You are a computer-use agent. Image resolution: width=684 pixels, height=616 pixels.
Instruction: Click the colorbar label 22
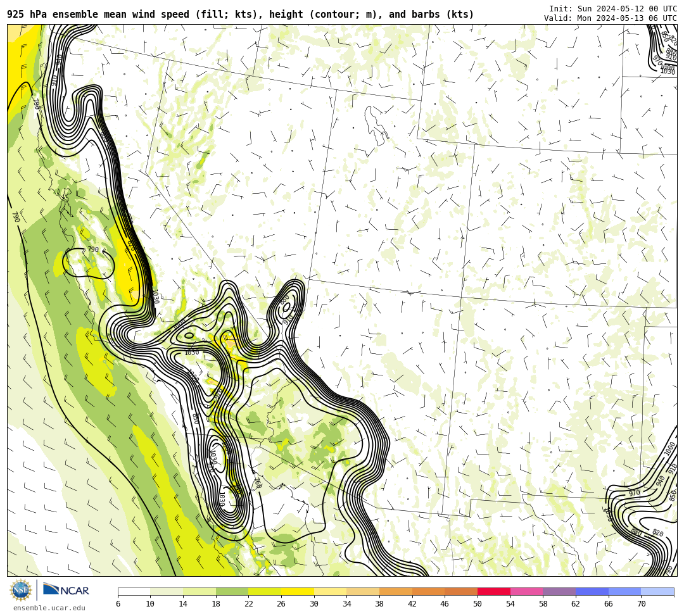248,604
